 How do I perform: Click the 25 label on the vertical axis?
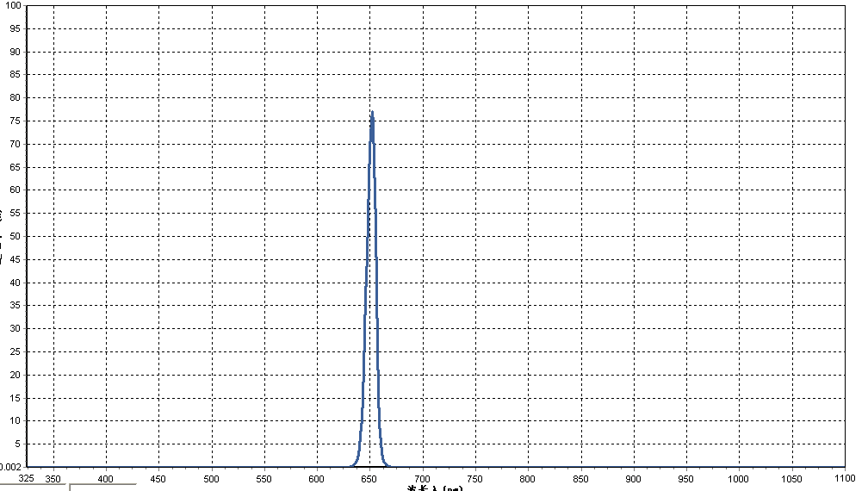coord(15,351)
